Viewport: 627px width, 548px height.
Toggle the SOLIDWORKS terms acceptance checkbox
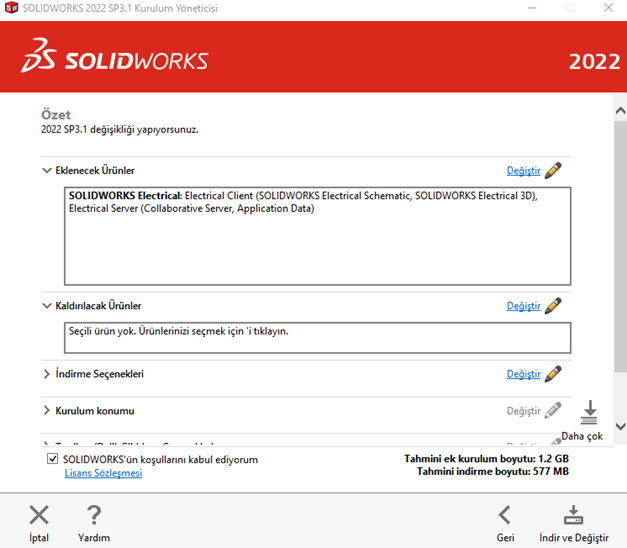point(53,459)
